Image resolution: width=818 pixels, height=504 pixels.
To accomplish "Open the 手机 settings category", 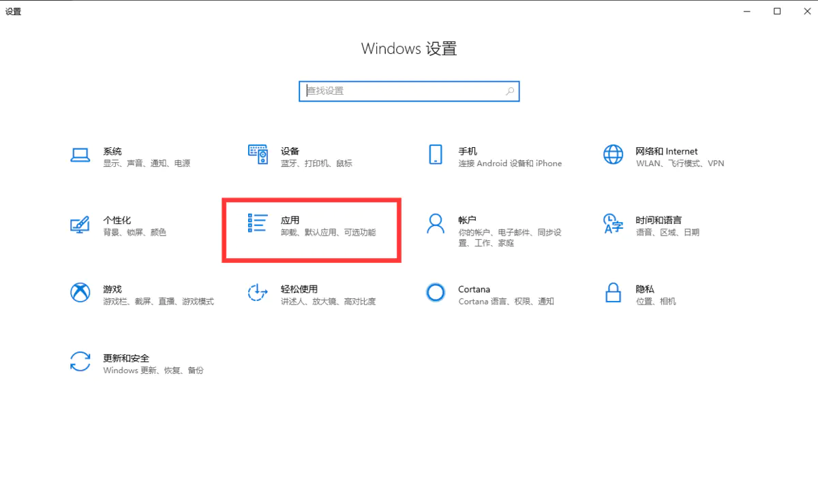I will pos(468,151).
